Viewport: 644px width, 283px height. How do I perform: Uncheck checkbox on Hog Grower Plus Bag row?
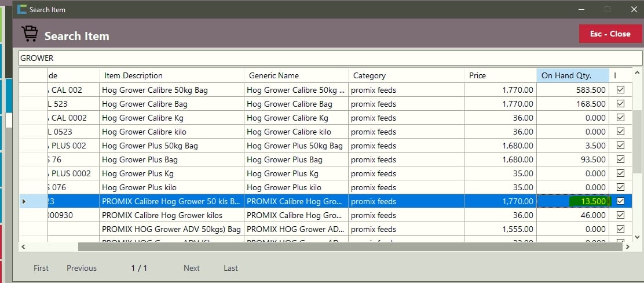coord(621,159)
